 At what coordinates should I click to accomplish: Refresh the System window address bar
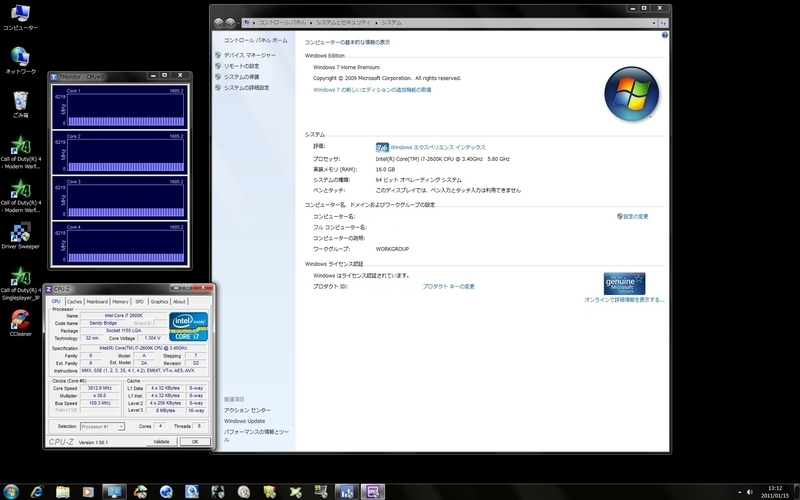(663, 23)
